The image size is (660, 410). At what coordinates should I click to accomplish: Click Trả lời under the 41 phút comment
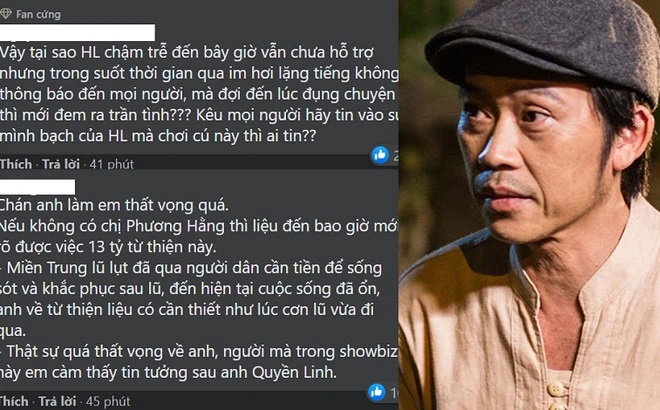click(x=61, y=164)
